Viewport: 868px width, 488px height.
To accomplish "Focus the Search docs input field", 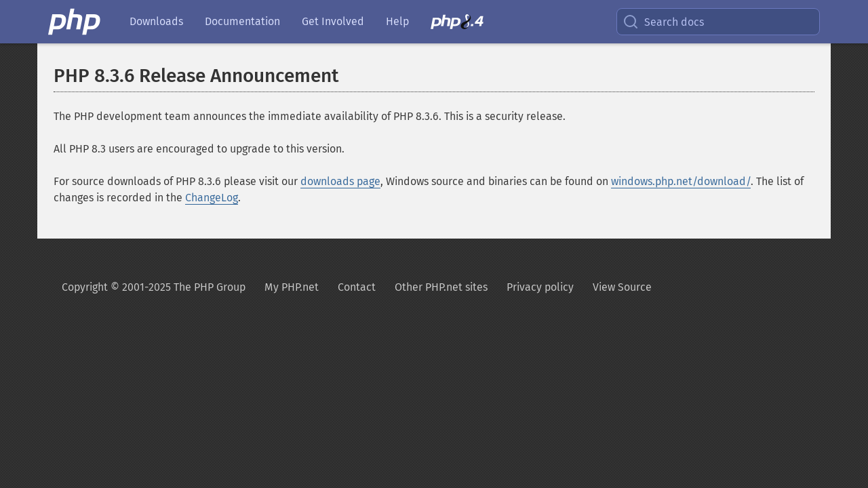I will (x=726, y=22).
